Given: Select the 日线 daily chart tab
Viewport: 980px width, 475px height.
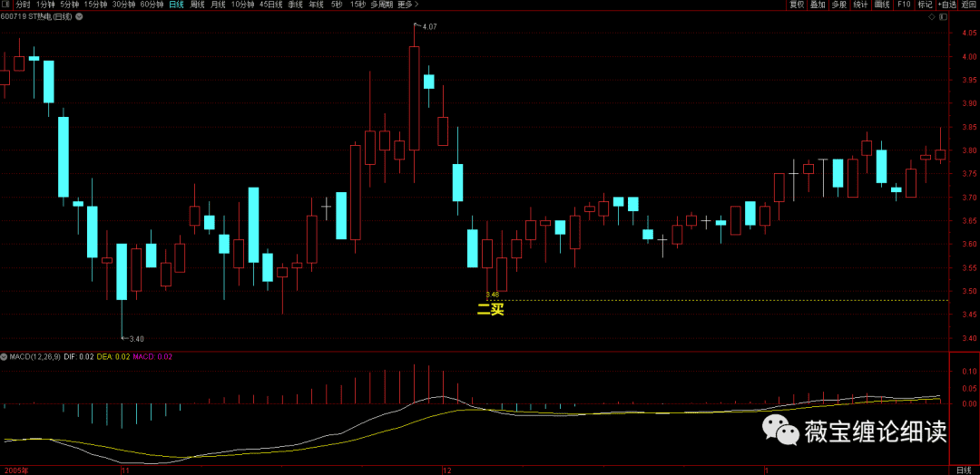Looking at the screenshot, I should click(176, 5).
